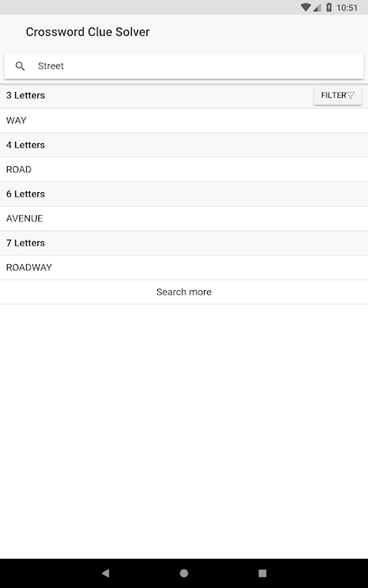Tap the battery status icon

329,7
